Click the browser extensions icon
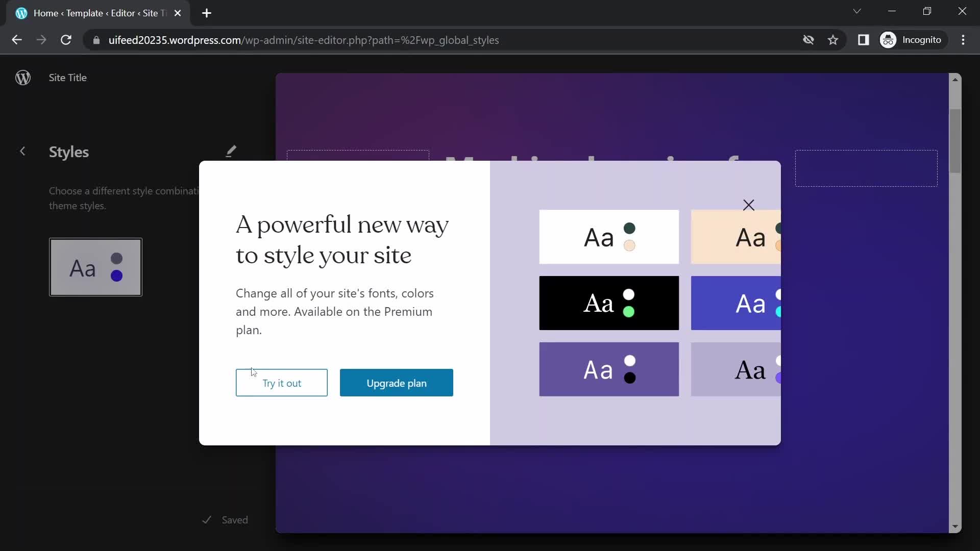The width and height of the screenshot is (980, 551). [864, 40]
